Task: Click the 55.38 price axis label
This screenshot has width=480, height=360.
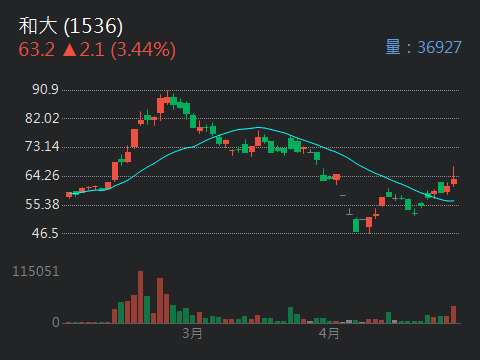Action: click(42, 204)
